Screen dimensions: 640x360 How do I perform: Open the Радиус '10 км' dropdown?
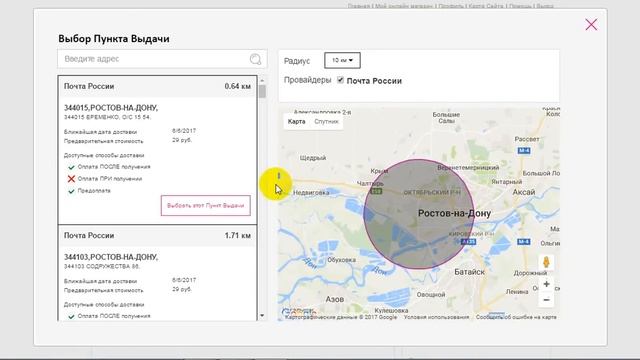pos(342,60)
